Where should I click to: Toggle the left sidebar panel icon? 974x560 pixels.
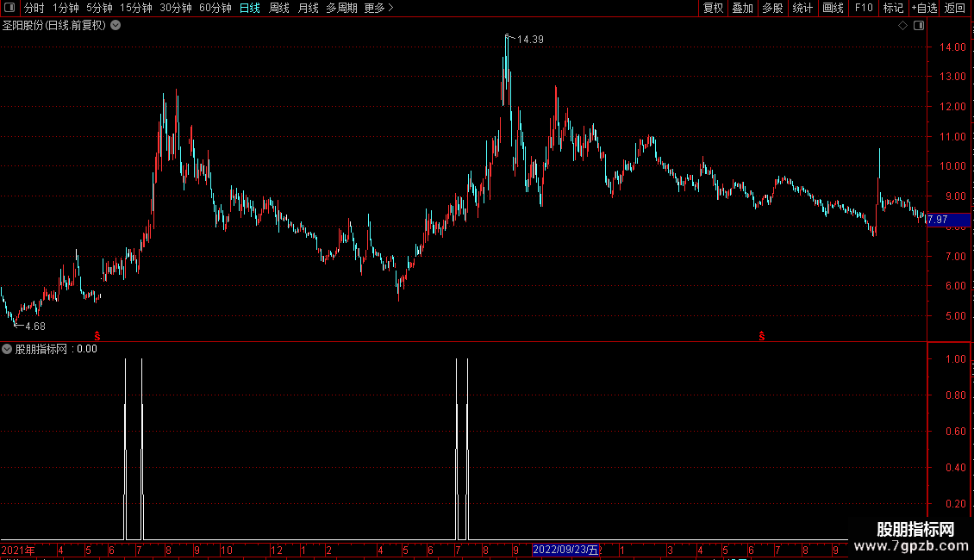(x=9, y=8)
